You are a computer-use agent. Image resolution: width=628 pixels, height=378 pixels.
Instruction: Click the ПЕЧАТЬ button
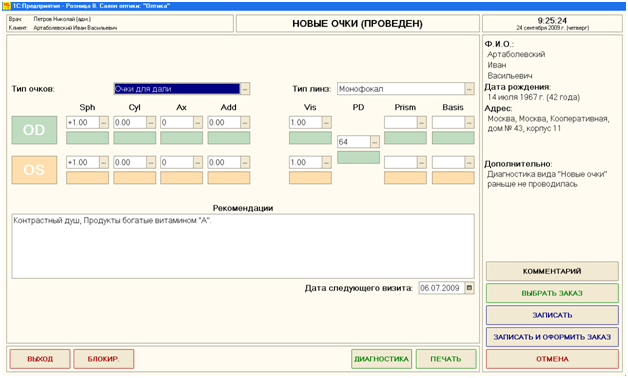(x=446, y=359)
